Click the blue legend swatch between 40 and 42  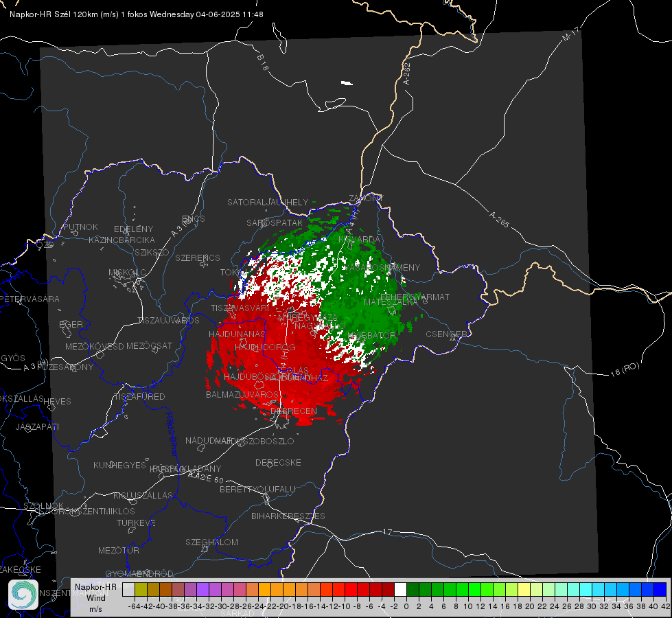coord(660,590)
